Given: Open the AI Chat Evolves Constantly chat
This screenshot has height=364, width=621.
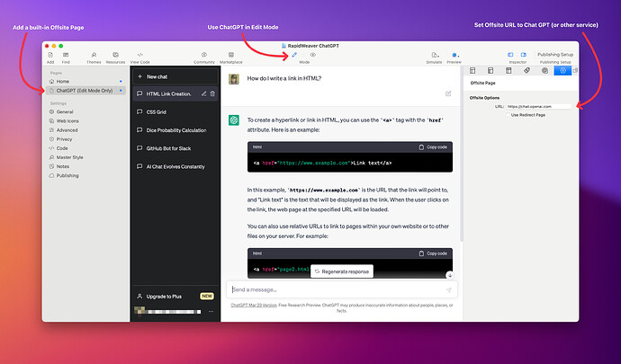Looking at the screenshot, I should [175, 166].
